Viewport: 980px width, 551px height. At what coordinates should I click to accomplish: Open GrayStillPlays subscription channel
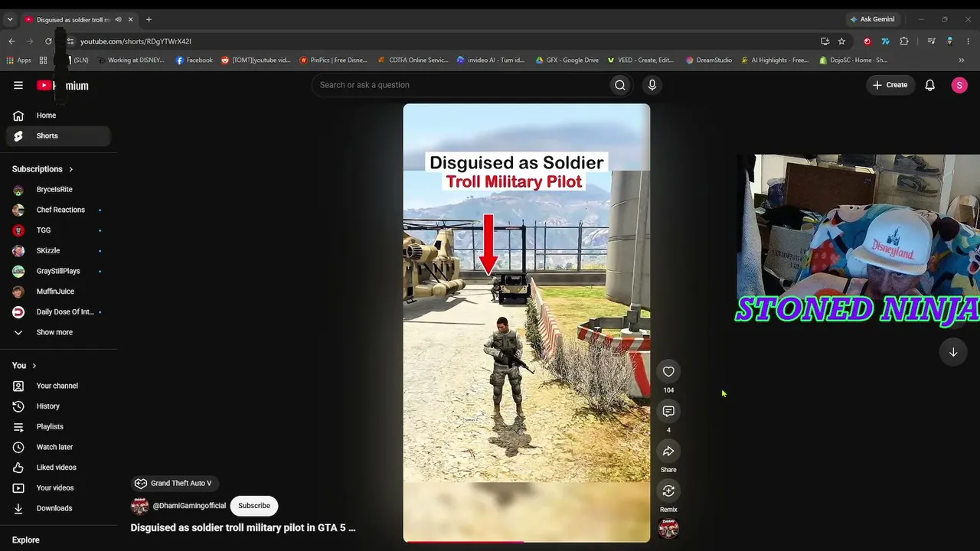click(x=58, y=271)
